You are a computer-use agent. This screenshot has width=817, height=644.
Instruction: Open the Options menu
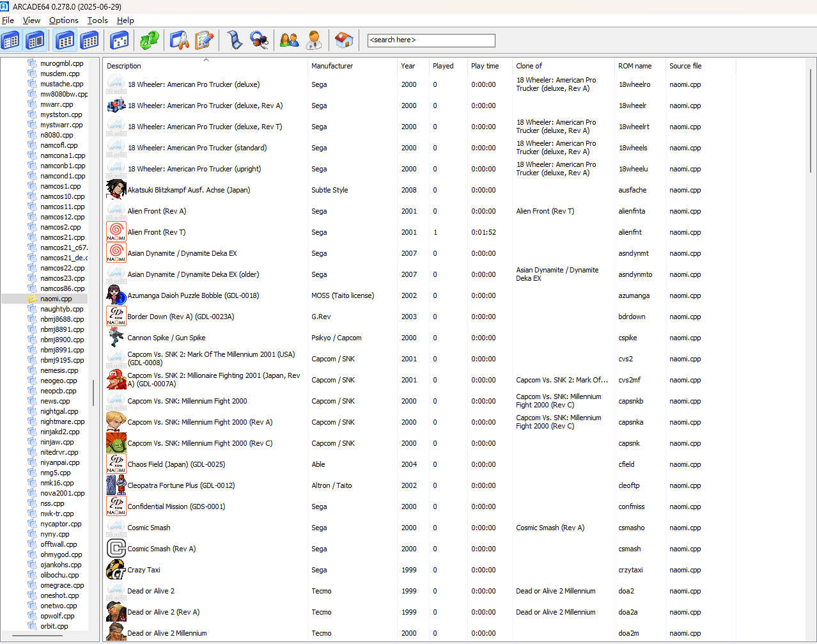click(64, 20)
